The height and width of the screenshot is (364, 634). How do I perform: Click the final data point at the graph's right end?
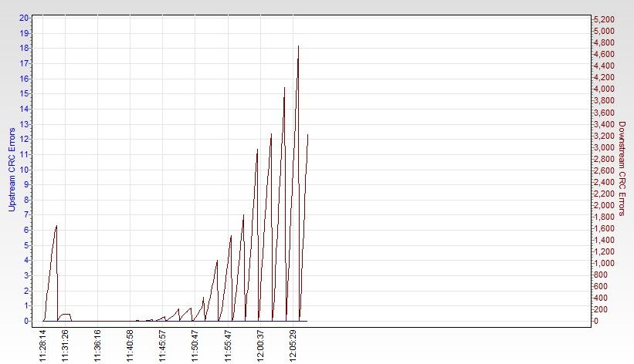(308, 134)
